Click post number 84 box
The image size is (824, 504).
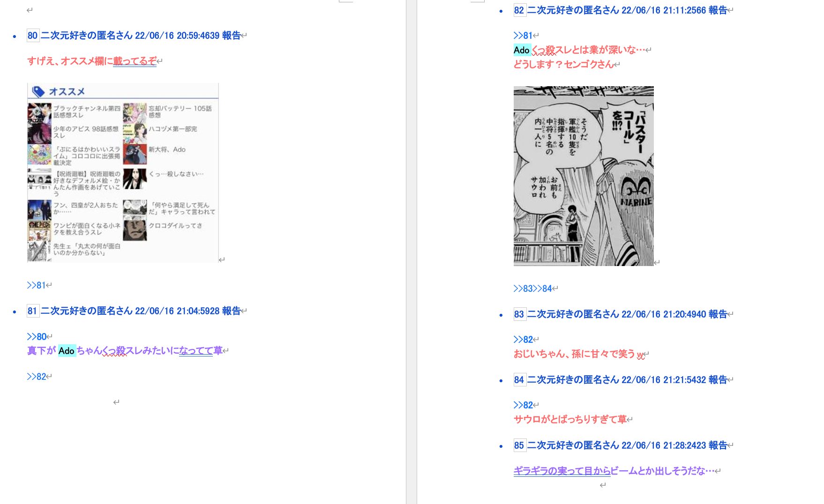coord(519,380)
